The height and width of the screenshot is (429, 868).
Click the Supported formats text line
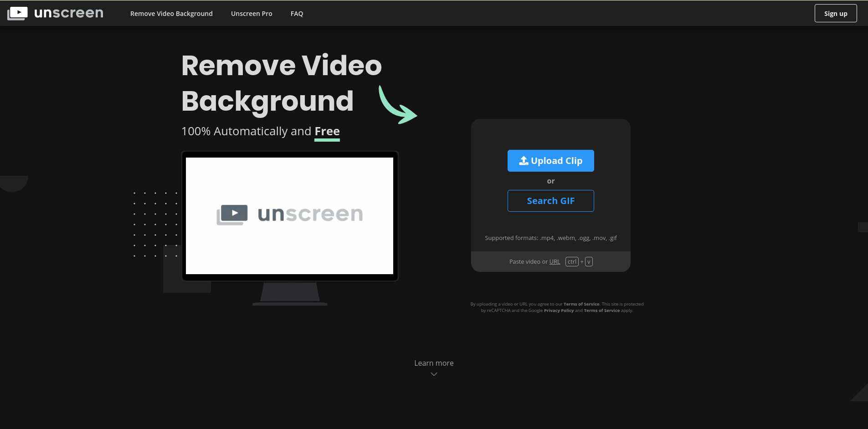[x=550, y=238]
